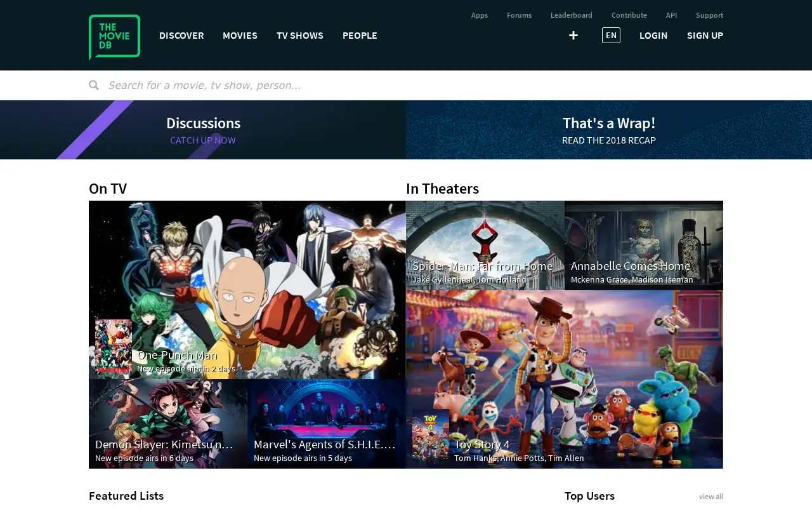
Task: Open Spider-Man: Far from Home card
Action: 485,246
